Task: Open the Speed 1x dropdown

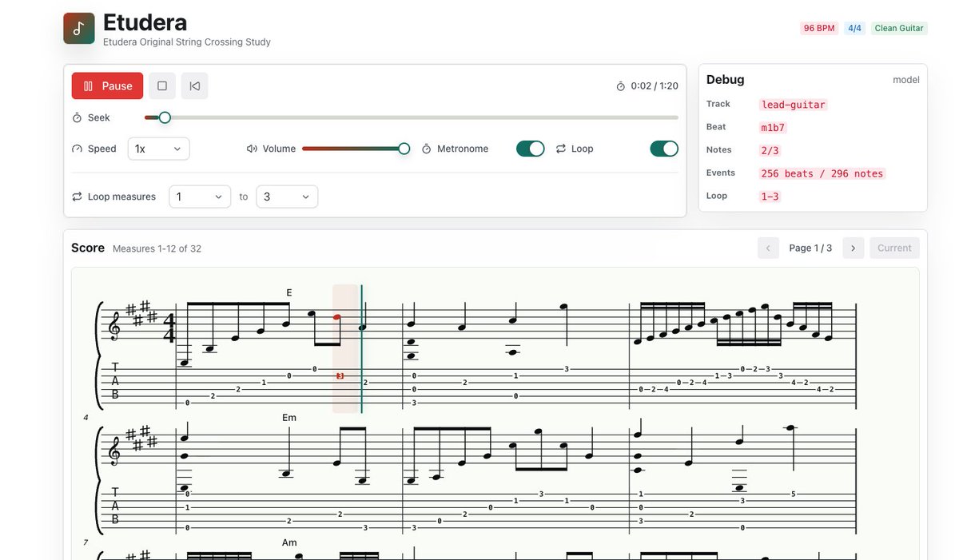Action: 159,149
